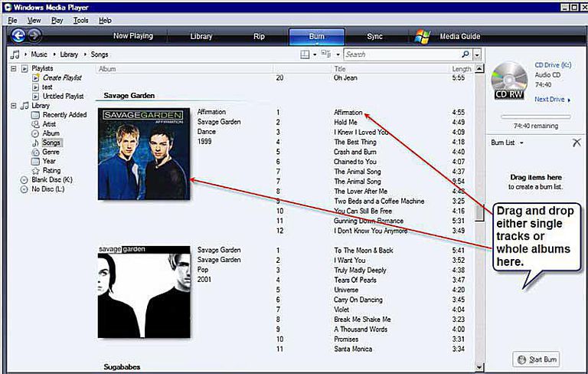The height and width of the screenshot is (374, 588).
Task: Open the File menu
Action: coord(12,20)
